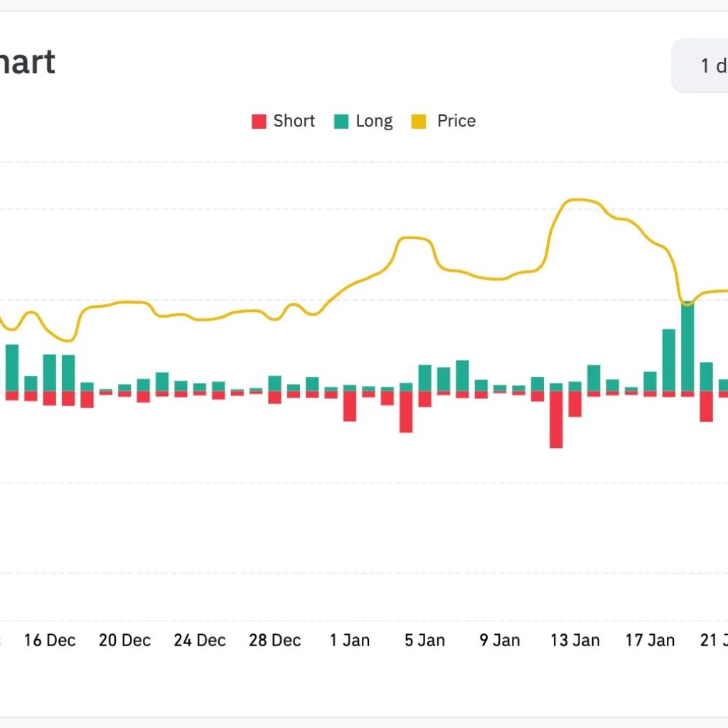Screen dimensions: 728x728
Task: Select the Long label in the legend
Action: coord(374,121)
